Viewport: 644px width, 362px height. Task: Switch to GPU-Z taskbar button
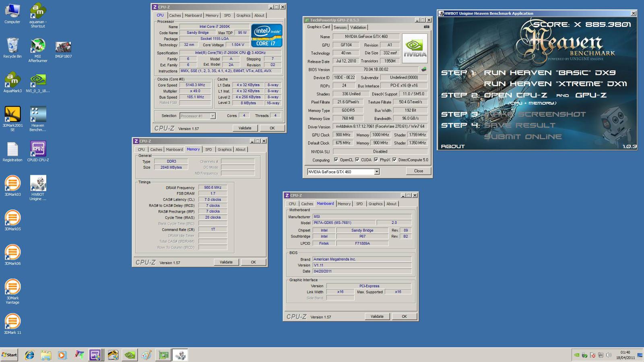click(163, 355)
